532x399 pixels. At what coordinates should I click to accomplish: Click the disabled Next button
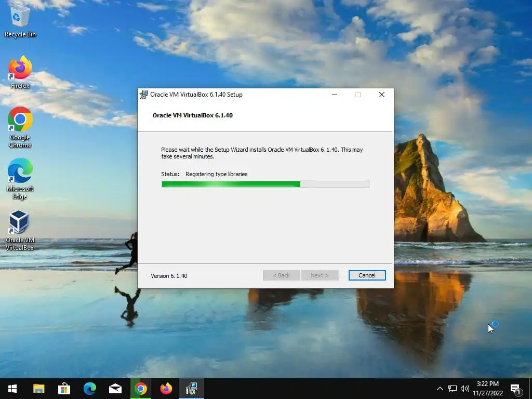tap(320, 275)
